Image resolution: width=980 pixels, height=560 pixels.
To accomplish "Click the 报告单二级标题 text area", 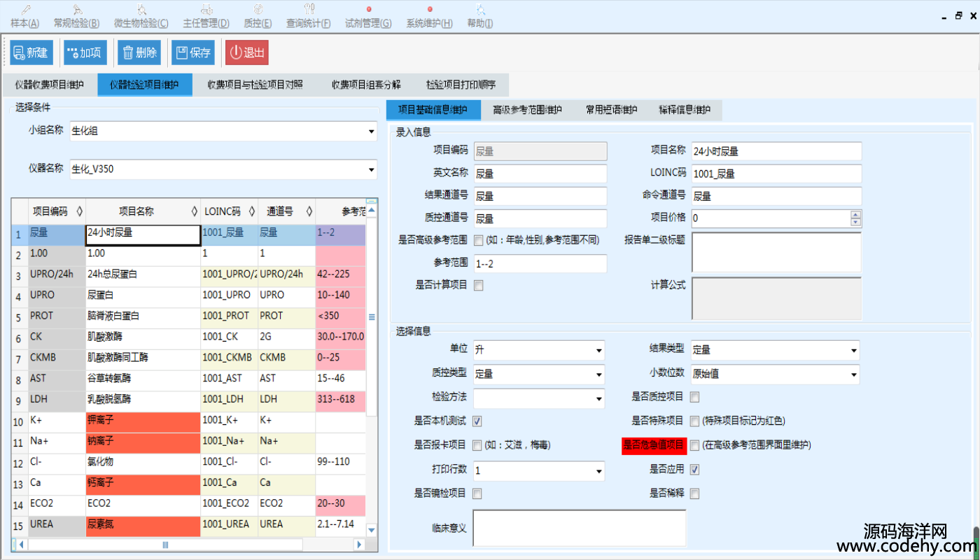I will point(776,252).
